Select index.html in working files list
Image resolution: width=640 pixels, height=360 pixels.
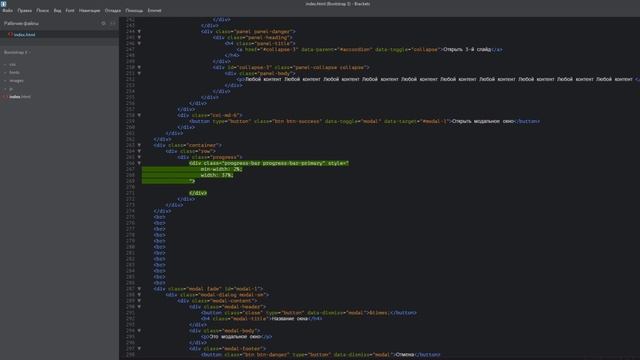click(x=24, y=35)
